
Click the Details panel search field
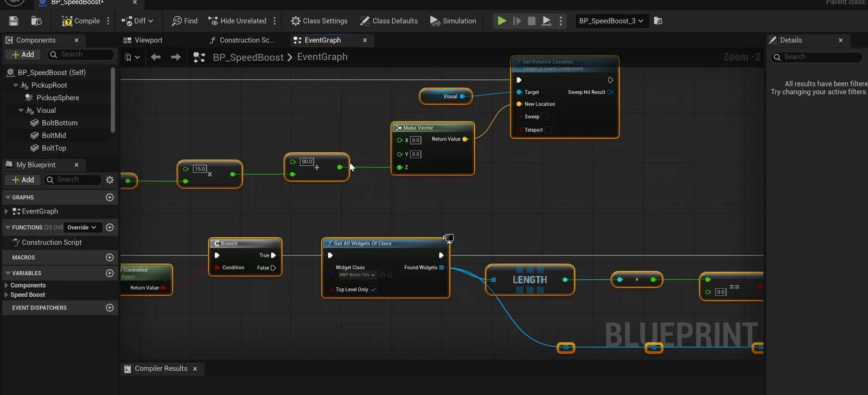pos(817,57)
